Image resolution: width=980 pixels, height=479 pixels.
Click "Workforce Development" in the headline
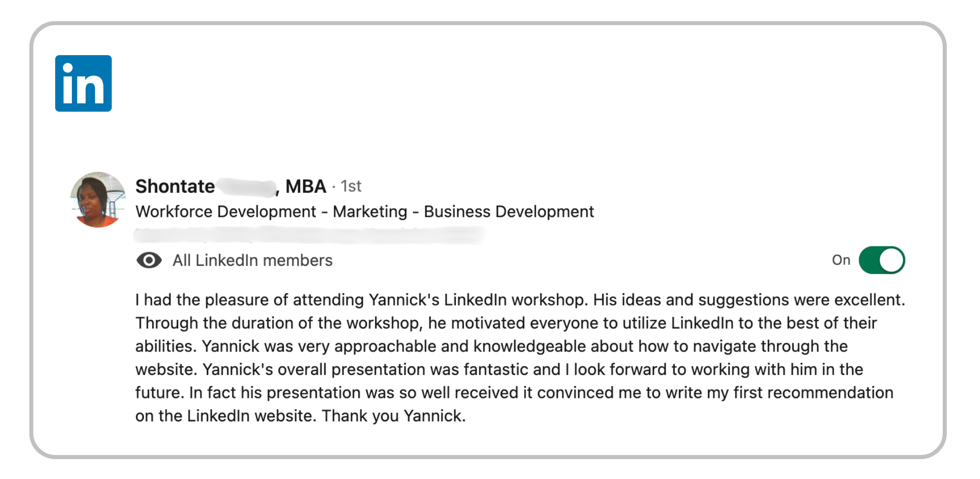[x=226, y=212]
